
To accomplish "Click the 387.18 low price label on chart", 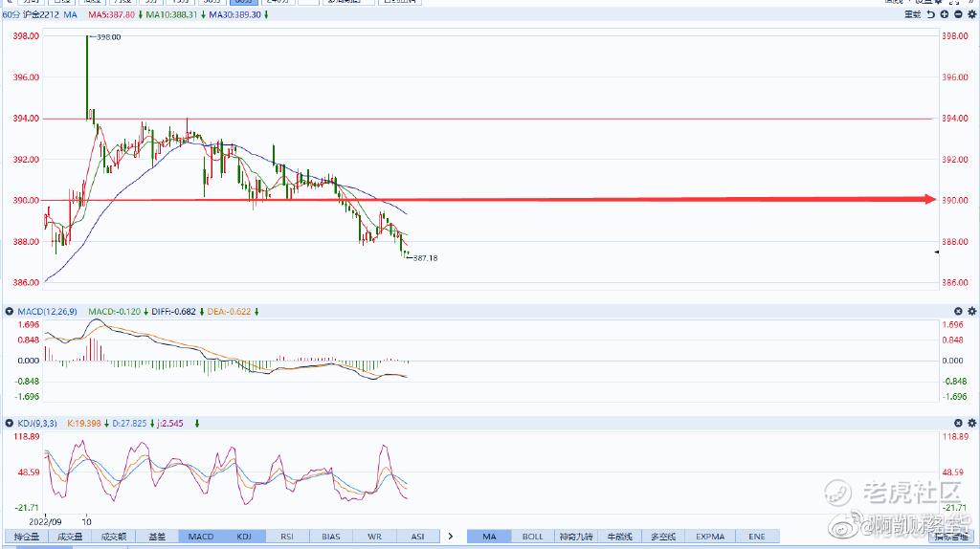I will click(x=425, y=258).
